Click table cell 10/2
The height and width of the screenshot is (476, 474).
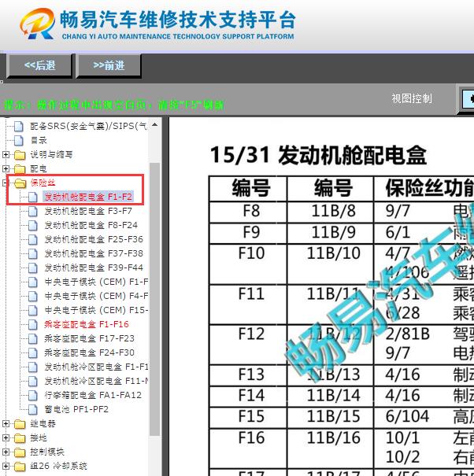point(402,457)
